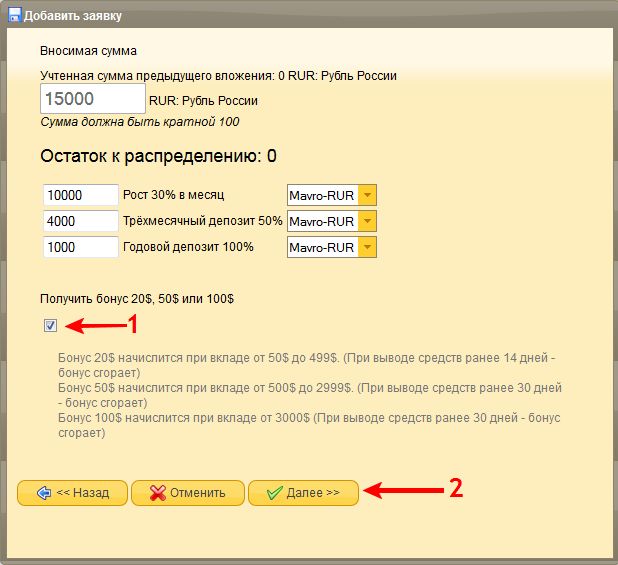
Task: Expand the dropdown arrow for Годовой депозит 100%
Action: (x=367, y=247)
